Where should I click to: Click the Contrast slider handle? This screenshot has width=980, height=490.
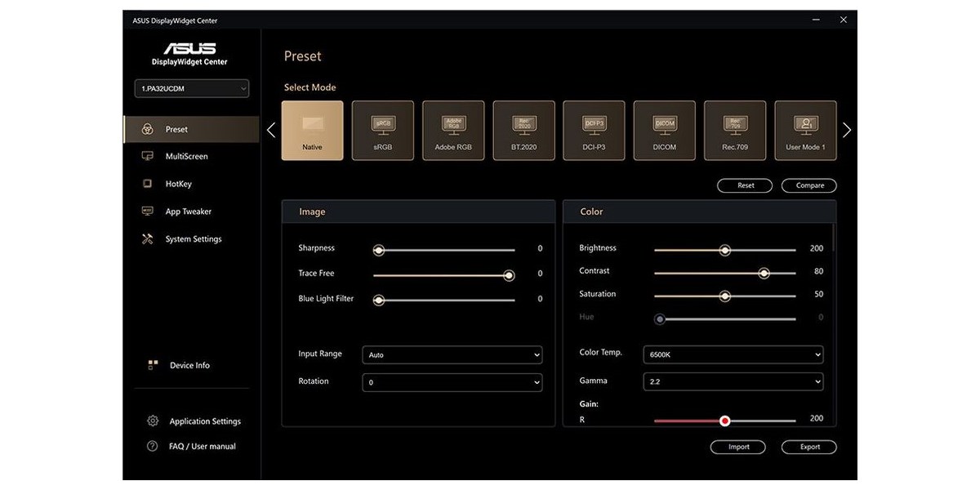click(764, 274)
